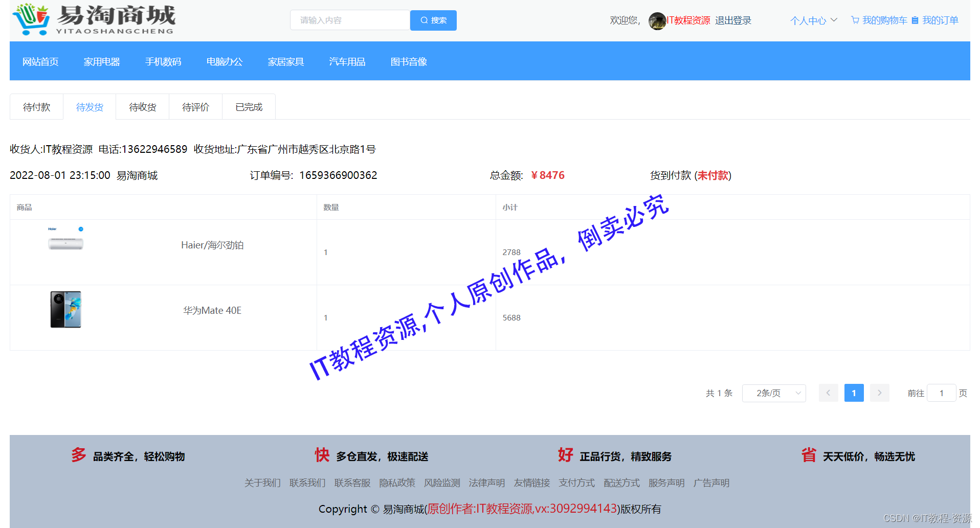
Task: Click the IT教程资源 username link
Action: [x=688, y=20]
